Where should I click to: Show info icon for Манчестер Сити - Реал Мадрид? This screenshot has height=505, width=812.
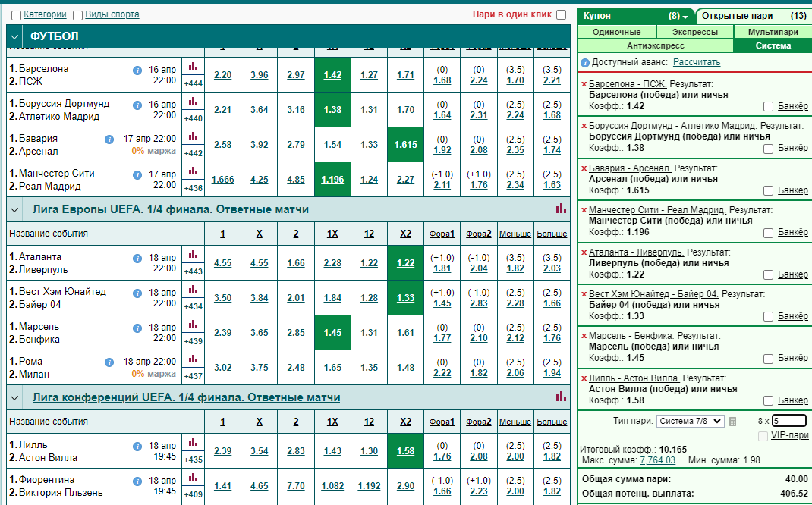[x=137, y=175]
